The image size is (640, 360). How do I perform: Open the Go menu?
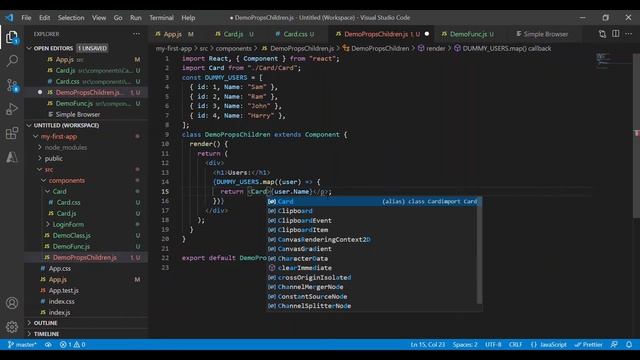118,18
